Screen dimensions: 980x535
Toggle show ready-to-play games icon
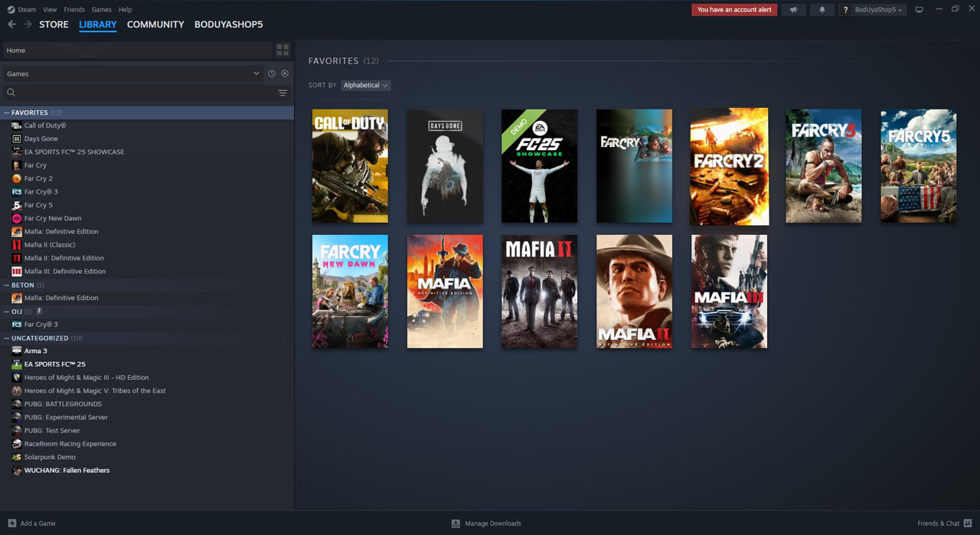click(285, 73)
